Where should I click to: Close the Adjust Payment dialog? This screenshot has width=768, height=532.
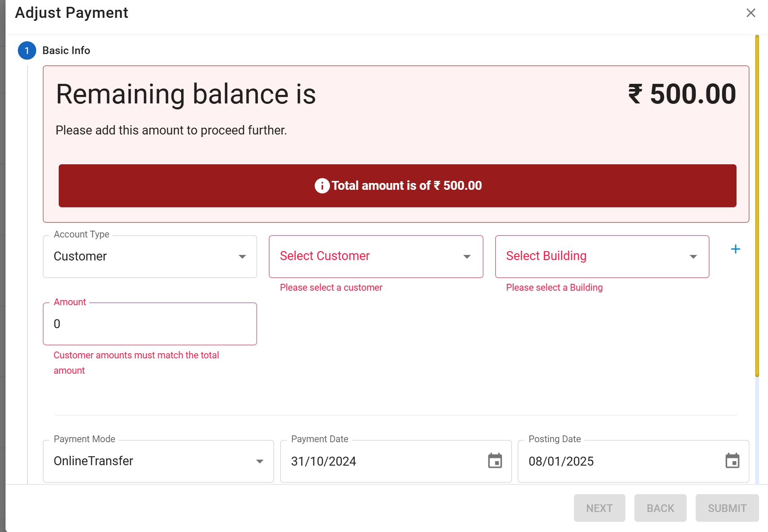click(x=751, y=13)
